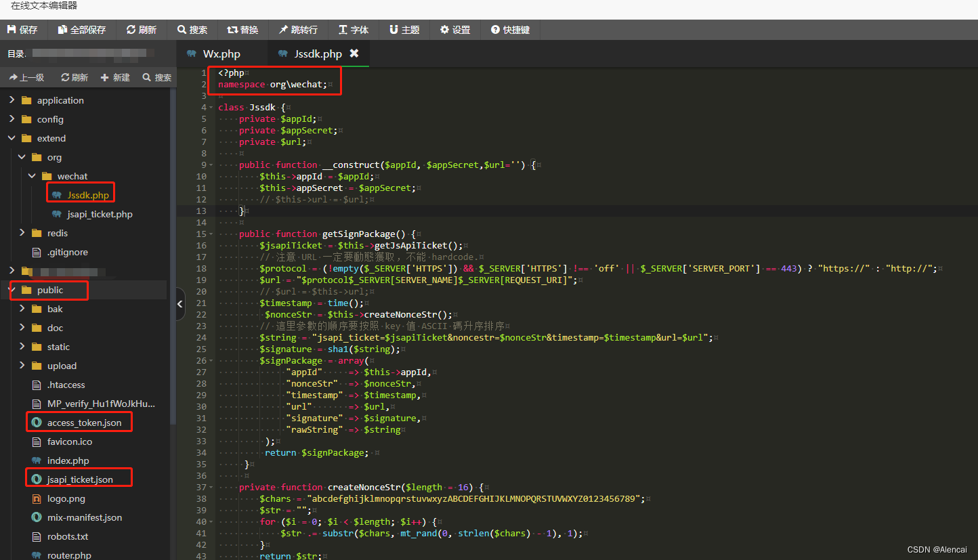
Task: Click the redis folder icon
Action: [37, 233]
